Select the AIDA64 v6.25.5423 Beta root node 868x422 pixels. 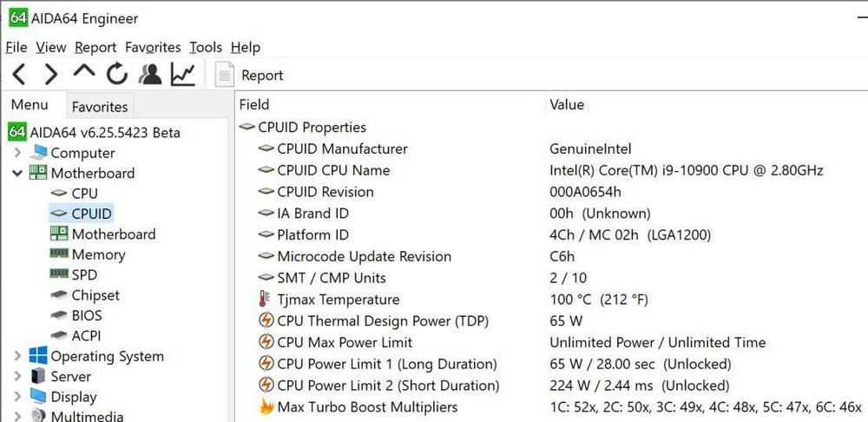pos(95,132)
